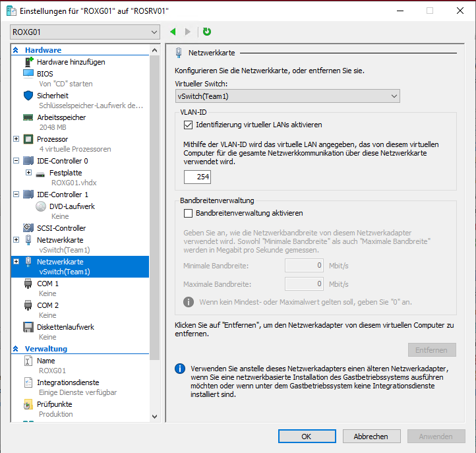Click the green back navigation arrow
Image resolution: width=476 pixels, height=453 pixels.
tap(173, 32)
